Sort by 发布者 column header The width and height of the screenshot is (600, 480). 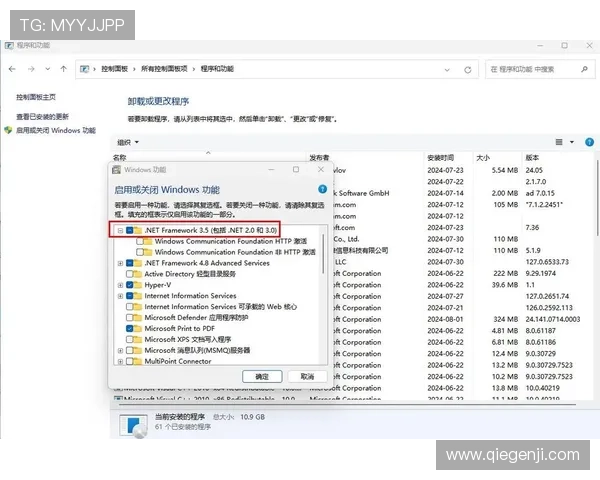click(319, 157)
